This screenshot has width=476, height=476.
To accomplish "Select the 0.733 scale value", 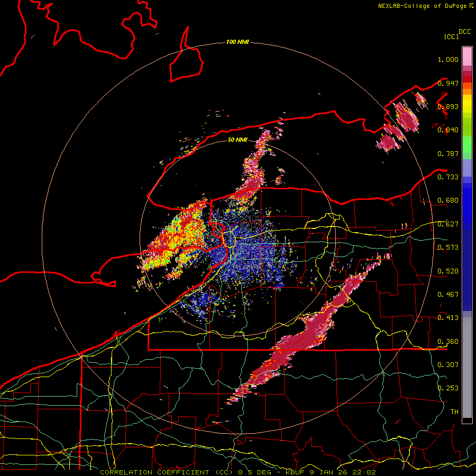I will (448, 177).
